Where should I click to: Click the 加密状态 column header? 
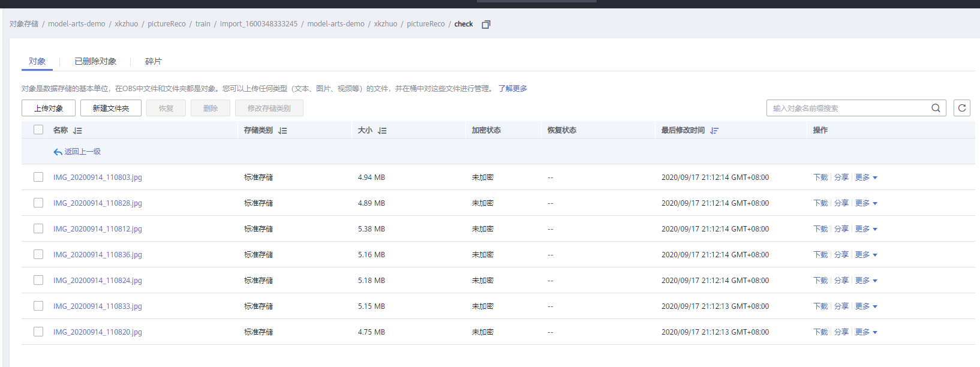pos(486,130)
